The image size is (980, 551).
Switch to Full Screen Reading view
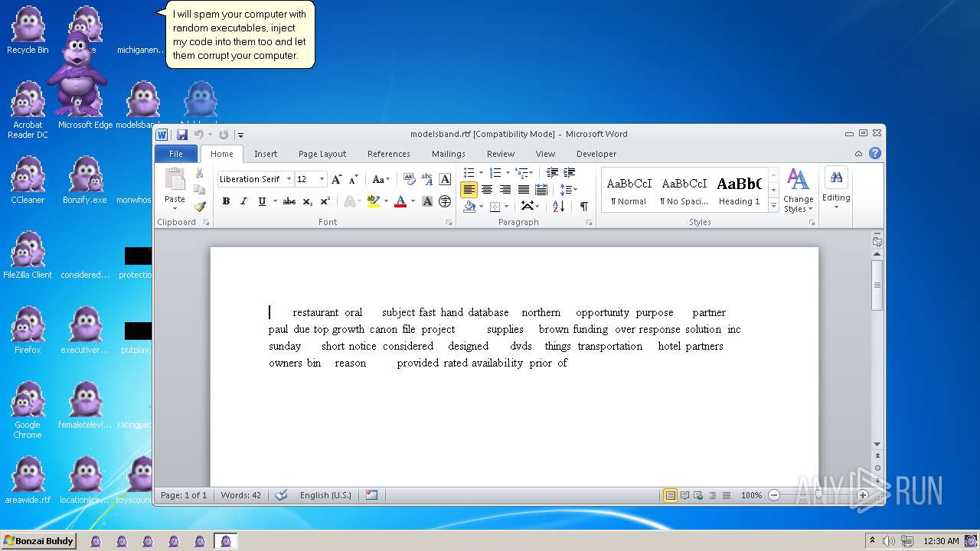[684, 495]
